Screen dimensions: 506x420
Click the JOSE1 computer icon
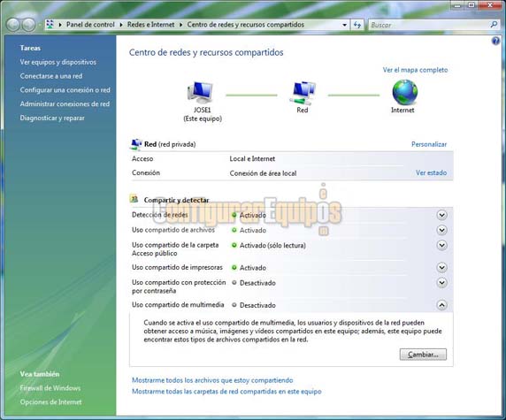point(201,92)
